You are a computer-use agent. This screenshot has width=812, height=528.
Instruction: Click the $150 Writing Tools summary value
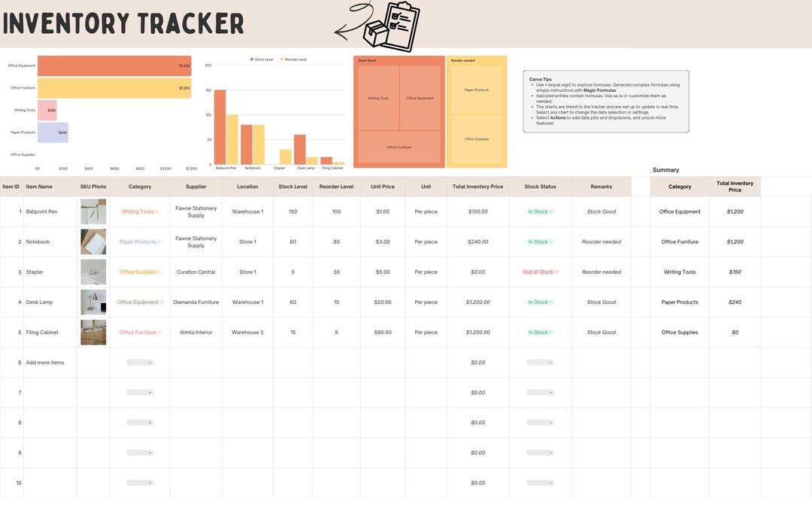(x=735, y=272)
